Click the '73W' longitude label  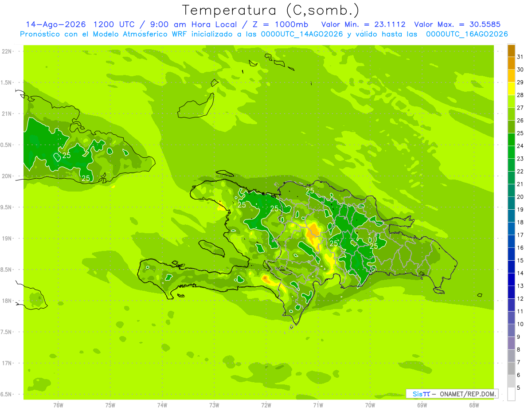pos(214,405)
